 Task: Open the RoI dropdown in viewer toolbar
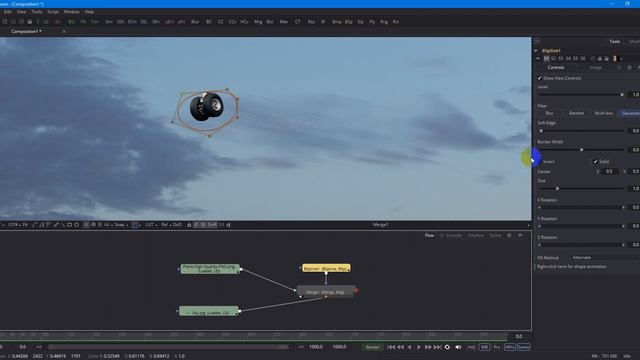coord(165,225)
